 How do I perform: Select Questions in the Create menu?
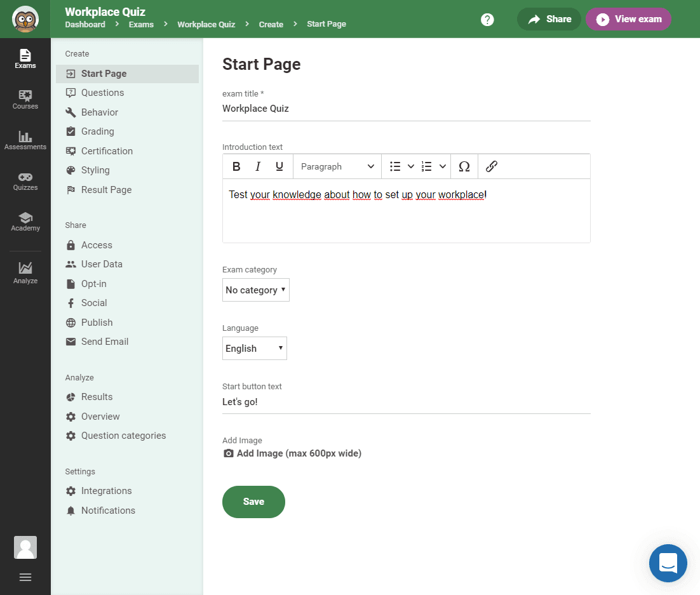[x=102, y=93]
